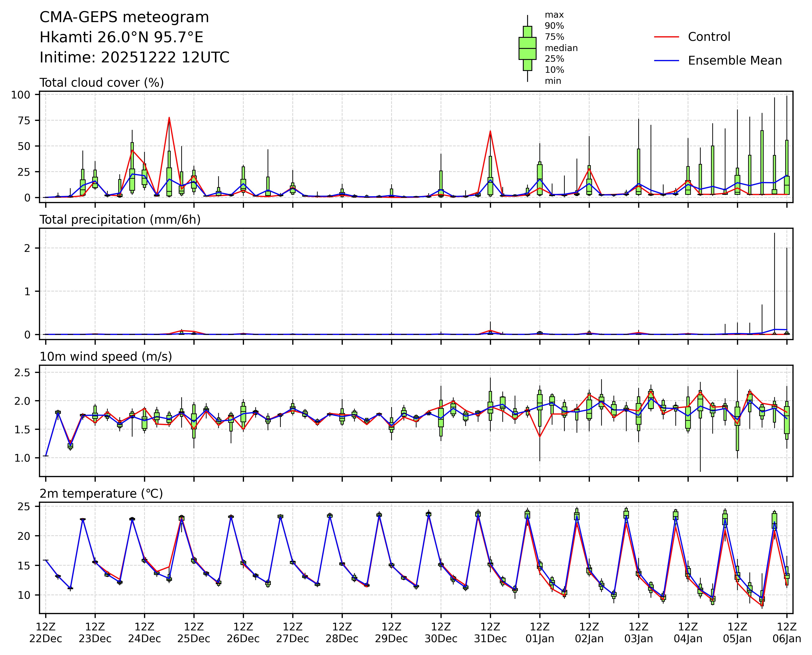
Task: Click the green boxplot legend icon
Action: 527,48
